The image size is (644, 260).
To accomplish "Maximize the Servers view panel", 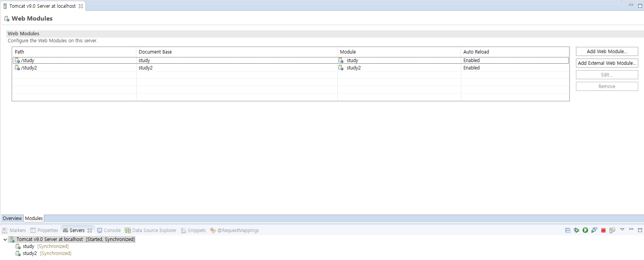I will pyautogui.click(x=640, y=230).
